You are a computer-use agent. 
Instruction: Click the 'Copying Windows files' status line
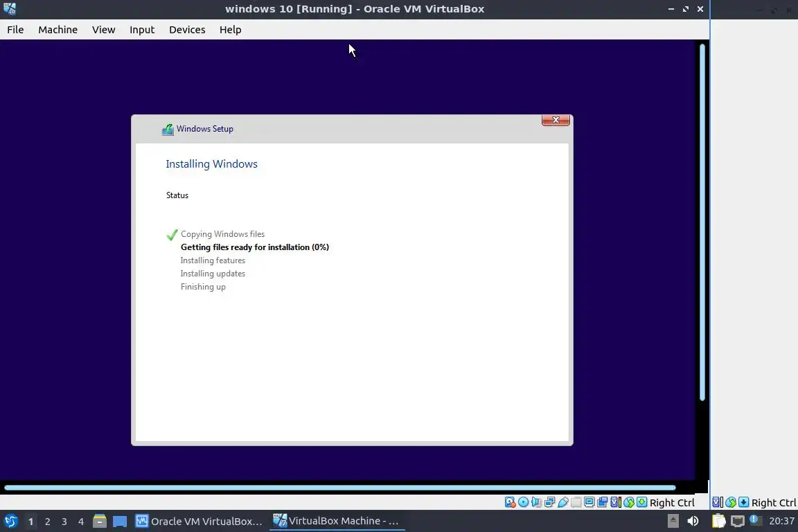[x=222, y=234]
